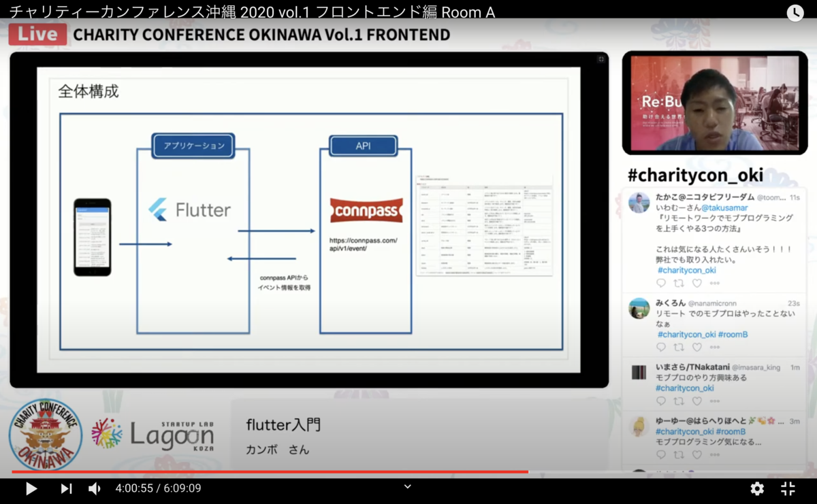Viewport: 817px width, 504px height.
Task: Click the connpass logo in the slide
Action: point(366,210)
